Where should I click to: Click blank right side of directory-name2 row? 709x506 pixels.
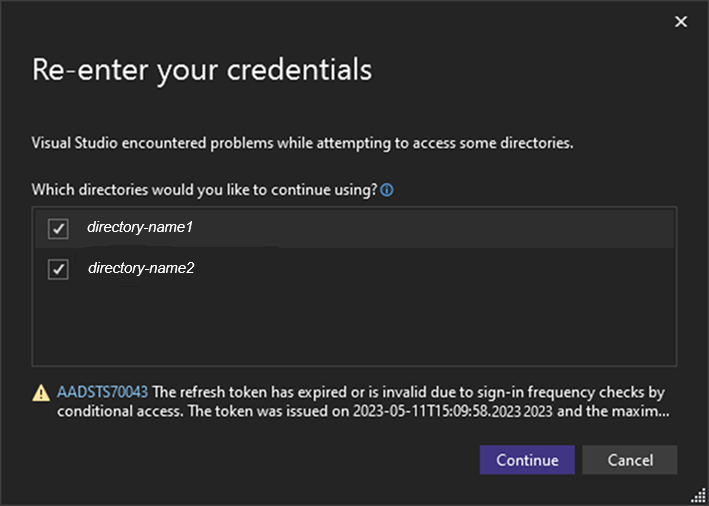450,269
